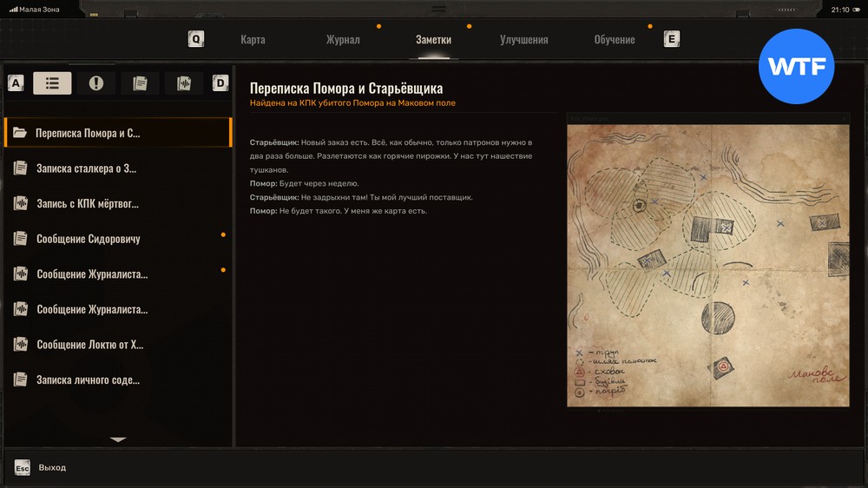This screenshot has width=868, height=488.
Task: Open the Сообщение Локтю note
Action: tap(117, 345)
